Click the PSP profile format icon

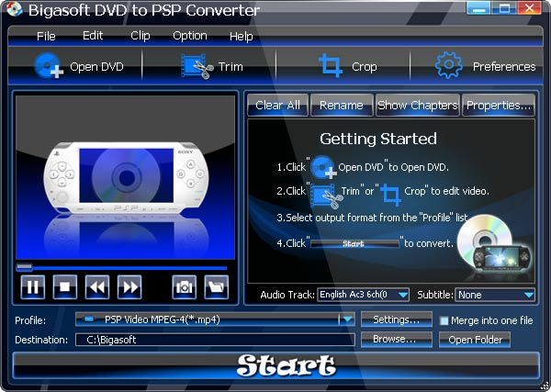coord(89,319)
